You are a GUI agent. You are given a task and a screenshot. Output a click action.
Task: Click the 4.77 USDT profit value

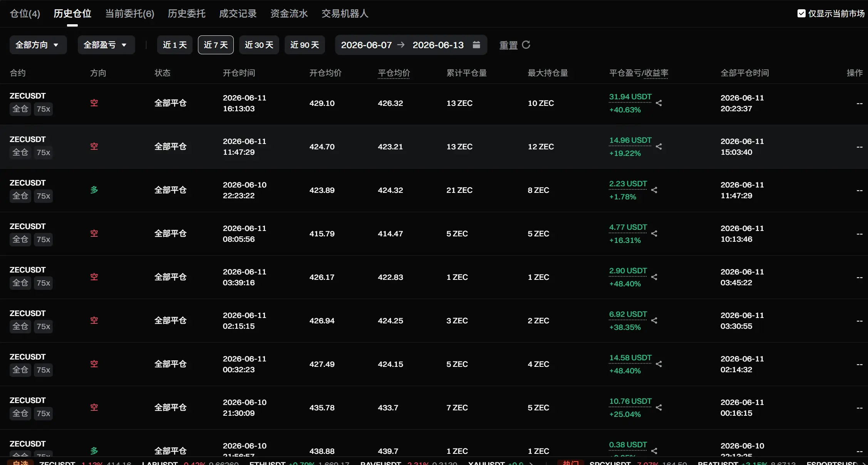628,227
